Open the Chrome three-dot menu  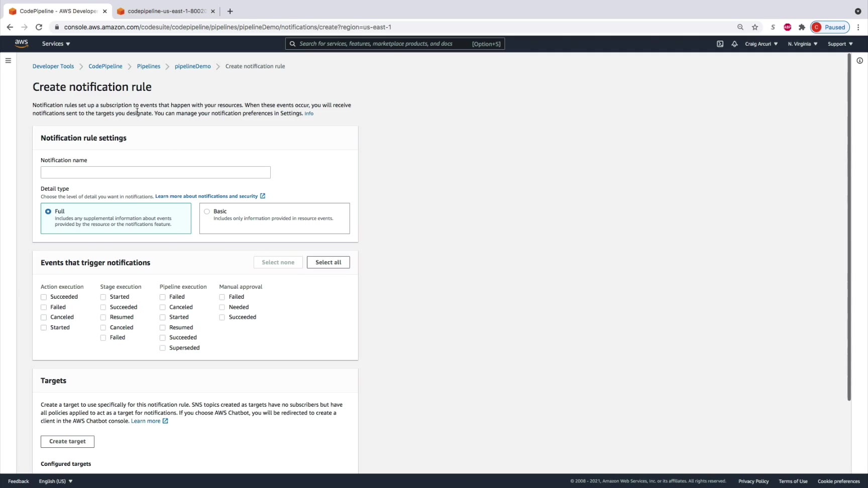point(858,27)
